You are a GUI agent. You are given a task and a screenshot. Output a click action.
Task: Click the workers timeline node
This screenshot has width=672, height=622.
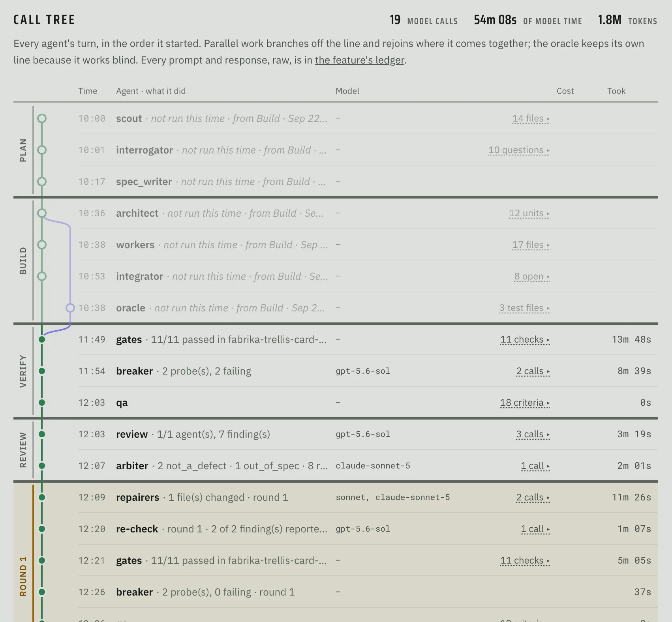tap(42, 245)
